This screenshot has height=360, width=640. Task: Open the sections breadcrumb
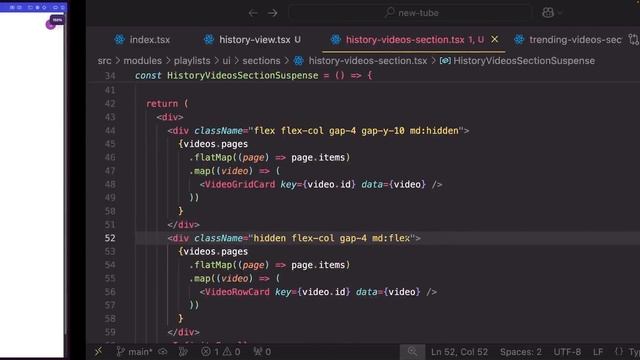point(261,61)
